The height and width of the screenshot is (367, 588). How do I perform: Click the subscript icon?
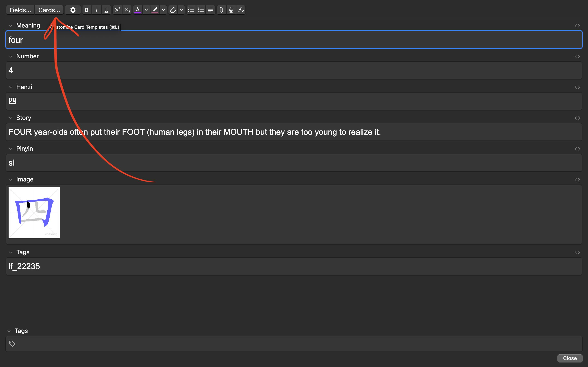tap(127, 10)
